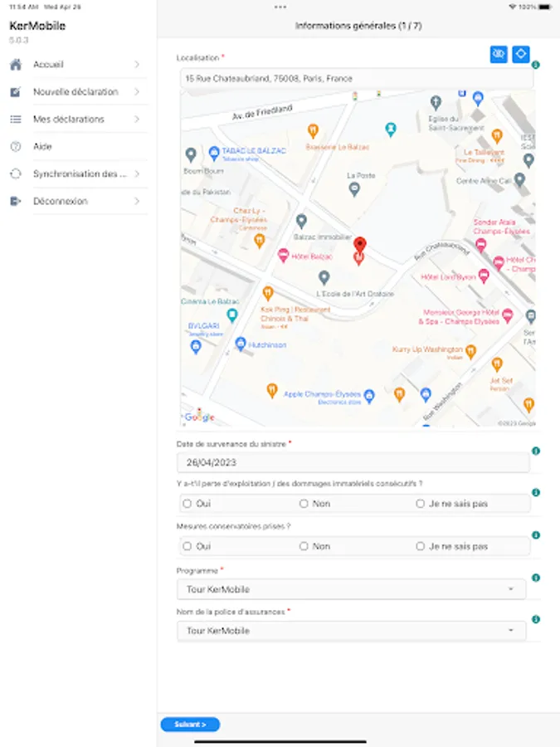Open the Programme dropdown
The width and height of the screenshot is (560, 747).
pyautogui.click(x=352, y=589)
